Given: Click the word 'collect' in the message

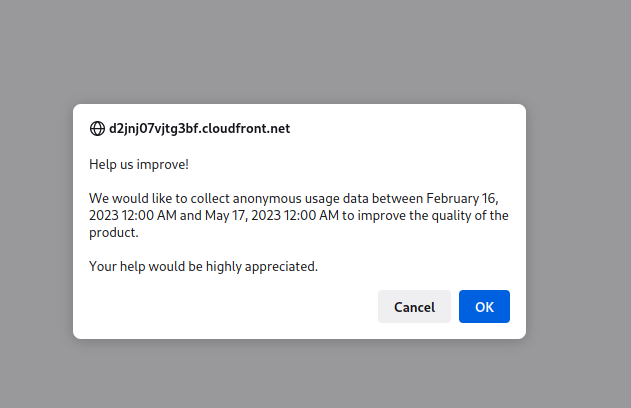Looking at the screenshot, I should pyautogui.click(x=210, y=198).
